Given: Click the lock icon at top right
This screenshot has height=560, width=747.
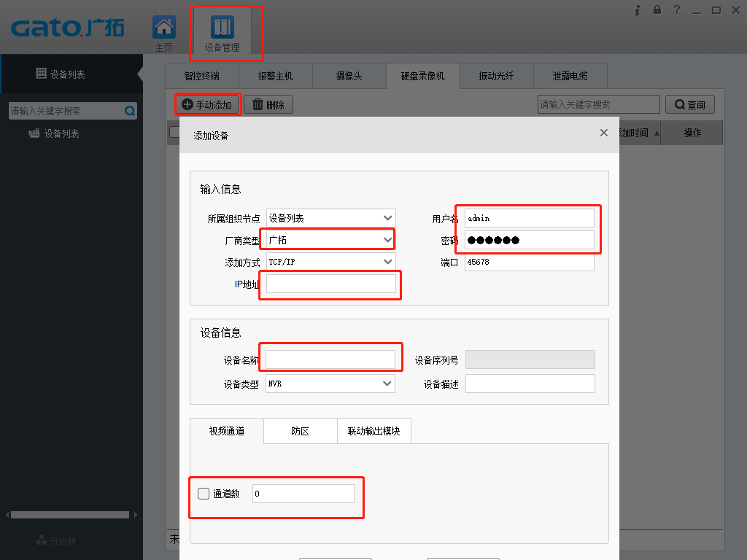Looking at the screenshot, I should pos(657,10).
